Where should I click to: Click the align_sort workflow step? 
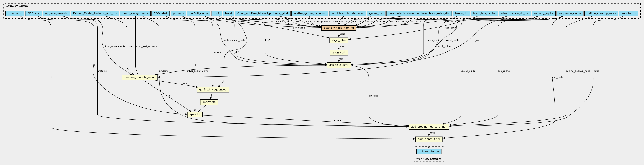click(x=339, y=53)
